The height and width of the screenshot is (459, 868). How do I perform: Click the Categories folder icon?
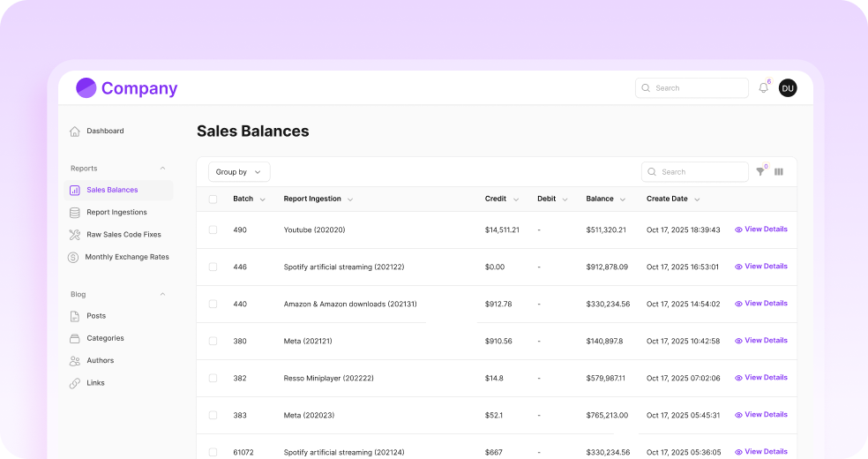75,338
